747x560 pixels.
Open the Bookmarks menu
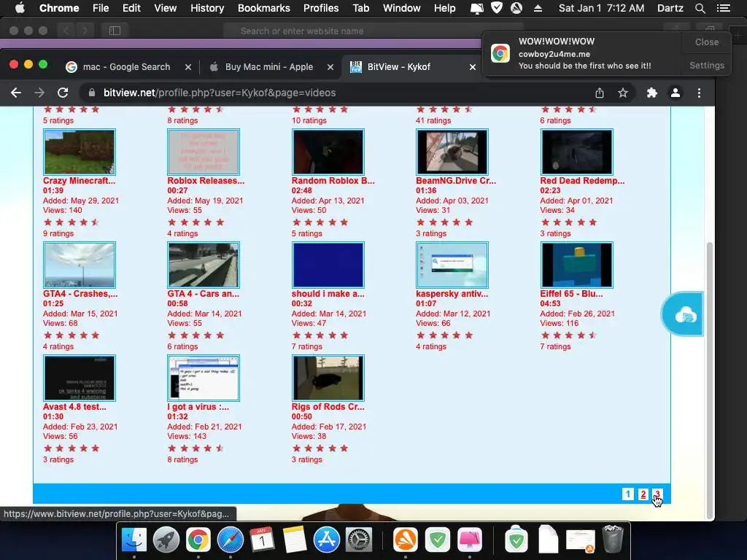click(x=264, y=8)
